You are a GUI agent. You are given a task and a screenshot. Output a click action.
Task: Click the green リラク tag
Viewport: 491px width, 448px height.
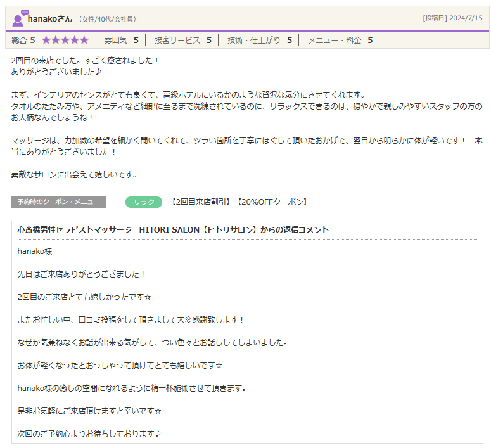pyautogui.click(x=144, y=202)
